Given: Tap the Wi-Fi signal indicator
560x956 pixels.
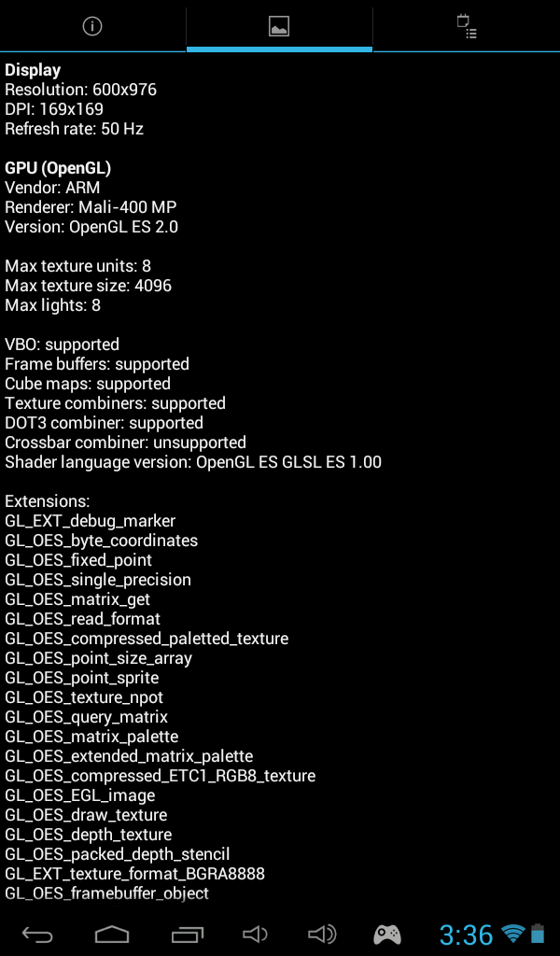Looking at the screenshot, I should 513,934.
